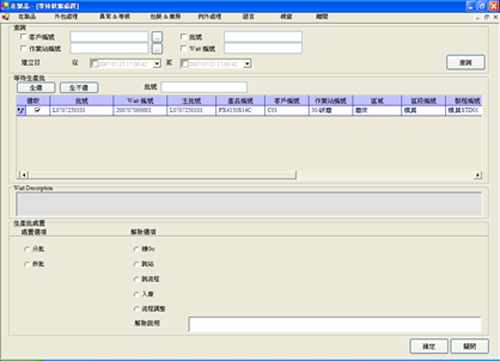Enable the 客戶編號 filter checkbox

click(x=23, y=37)
